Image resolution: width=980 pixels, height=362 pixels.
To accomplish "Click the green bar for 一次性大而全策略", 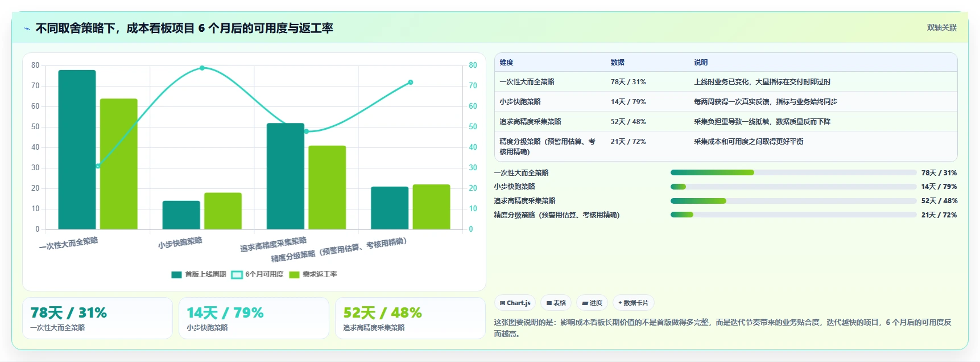I will click(119, 164).
